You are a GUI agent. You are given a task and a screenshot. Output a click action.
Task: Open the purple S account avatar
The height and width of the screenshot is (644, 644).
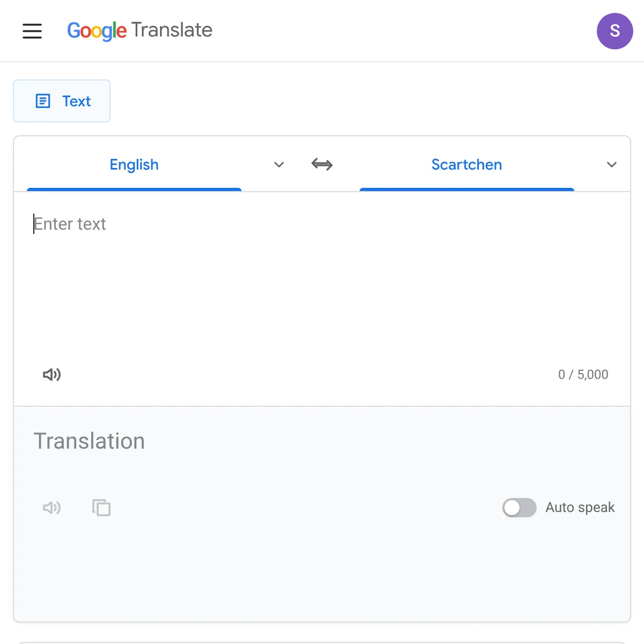(615, 31)
